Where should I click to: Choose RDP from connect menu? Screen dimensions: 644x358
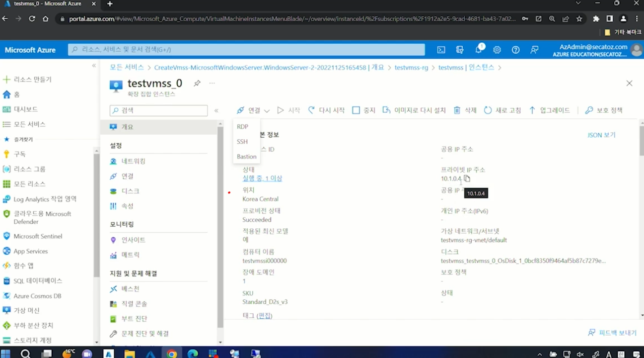click(243, 127)
